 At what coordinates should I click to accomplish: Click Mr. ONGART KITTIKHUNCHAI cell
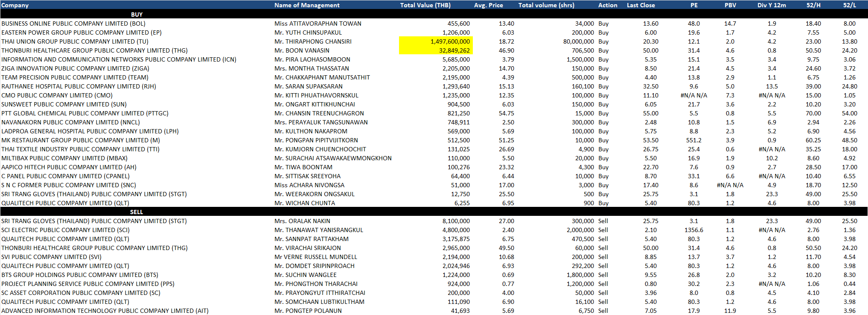[315, 104]
